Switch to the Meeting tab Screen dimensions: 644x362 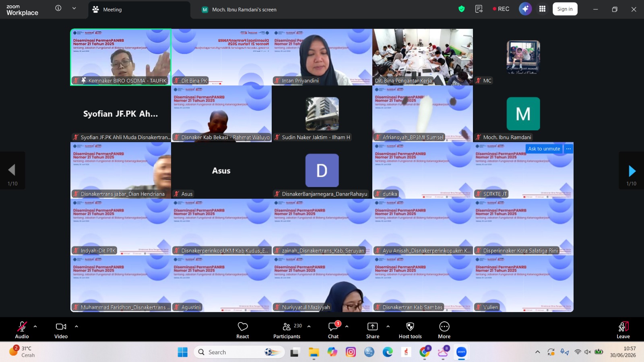[x=139, y=10]
